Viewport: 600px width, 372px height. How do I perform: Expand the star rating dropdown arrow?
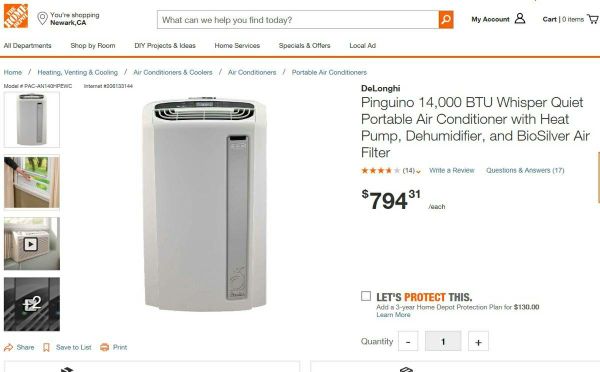[x=418, y=171]
